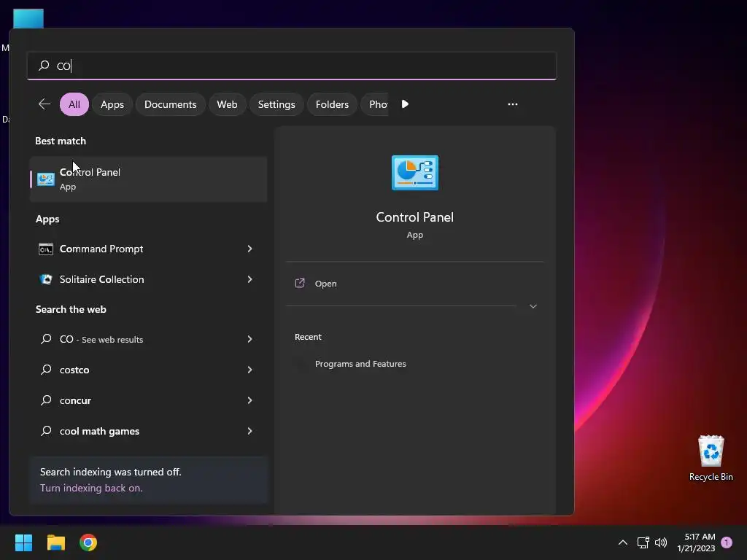Screen dimensions: 747x560
Task: Expand costco suggestion chevron
Action: click(249, 370)
